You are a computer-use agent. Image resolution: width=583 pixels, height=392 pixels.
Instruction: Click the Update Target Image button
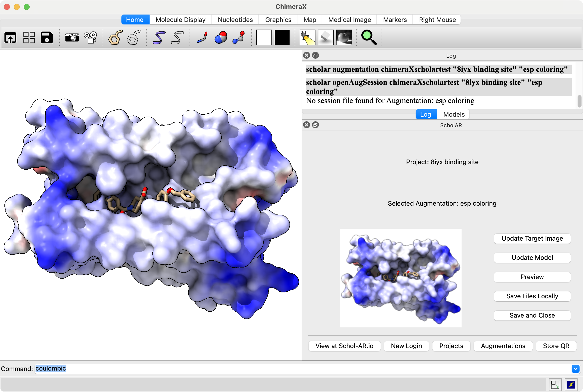coord(532,238)
